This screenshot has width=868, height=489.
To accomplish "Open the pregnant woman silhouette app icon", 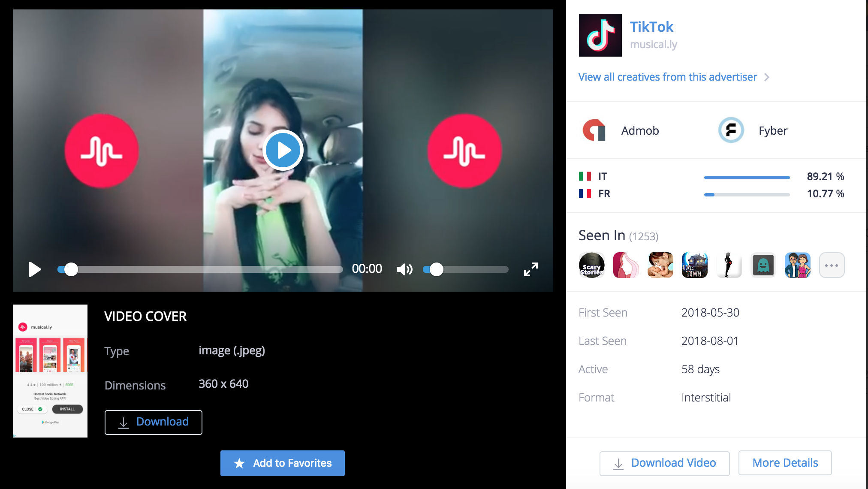I will point(729,265).
